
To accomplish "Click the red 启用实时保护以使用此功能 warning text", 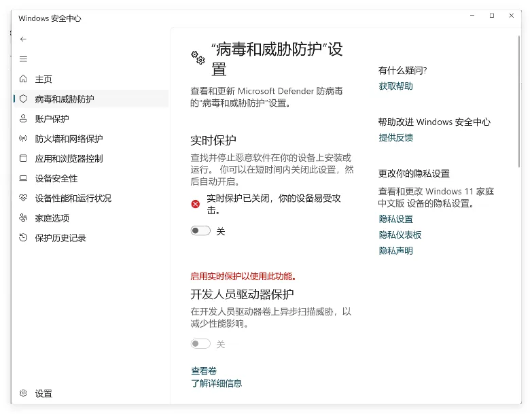I will tap(244, 277).
